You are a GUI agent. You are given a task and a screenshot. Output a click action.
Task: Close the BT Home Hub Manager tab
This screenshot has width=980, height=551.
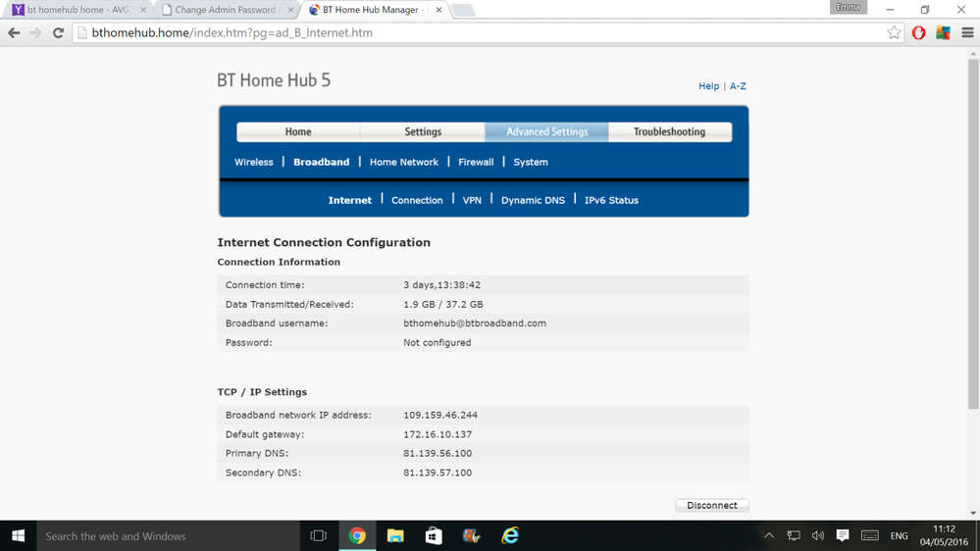(438, 10)
